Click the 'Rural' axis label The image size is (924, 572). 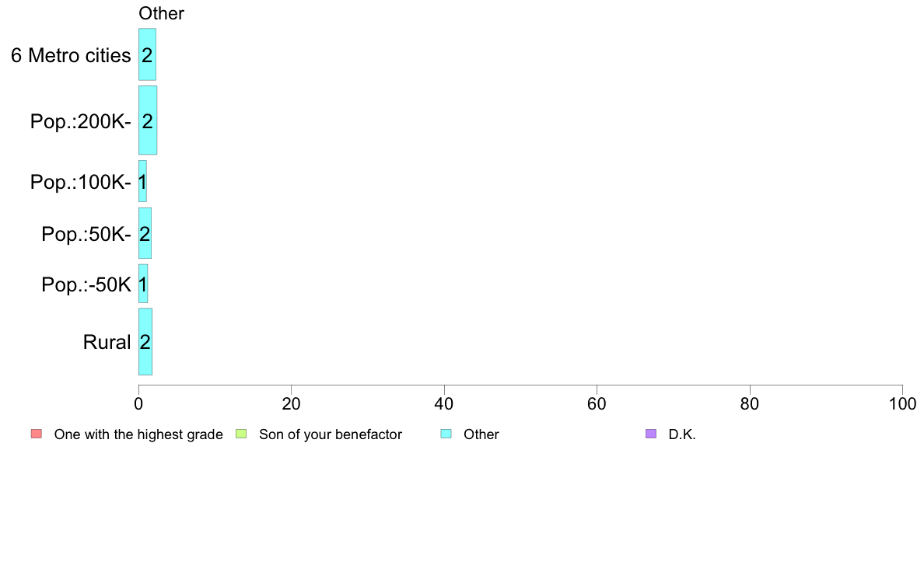107,342
